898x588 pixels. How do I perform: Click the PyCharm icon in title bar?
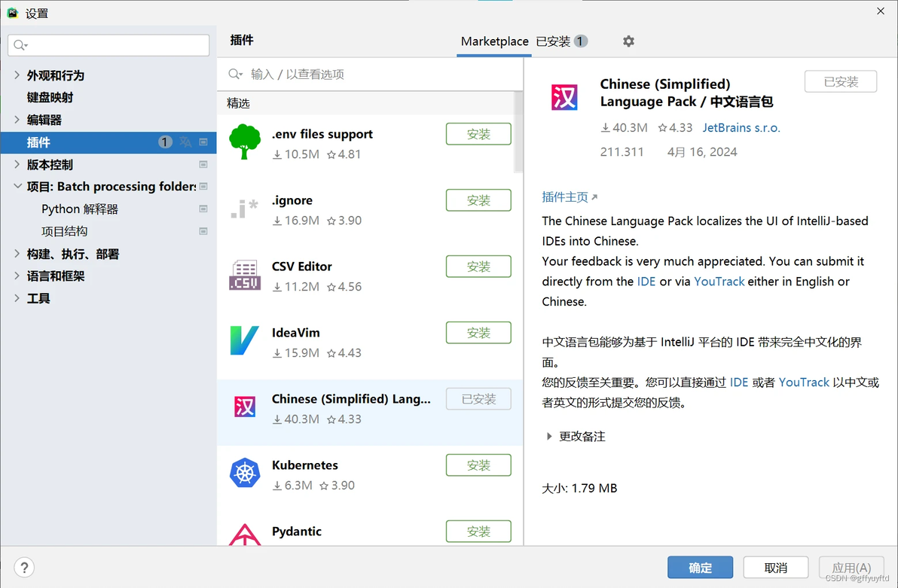point(12,13)
